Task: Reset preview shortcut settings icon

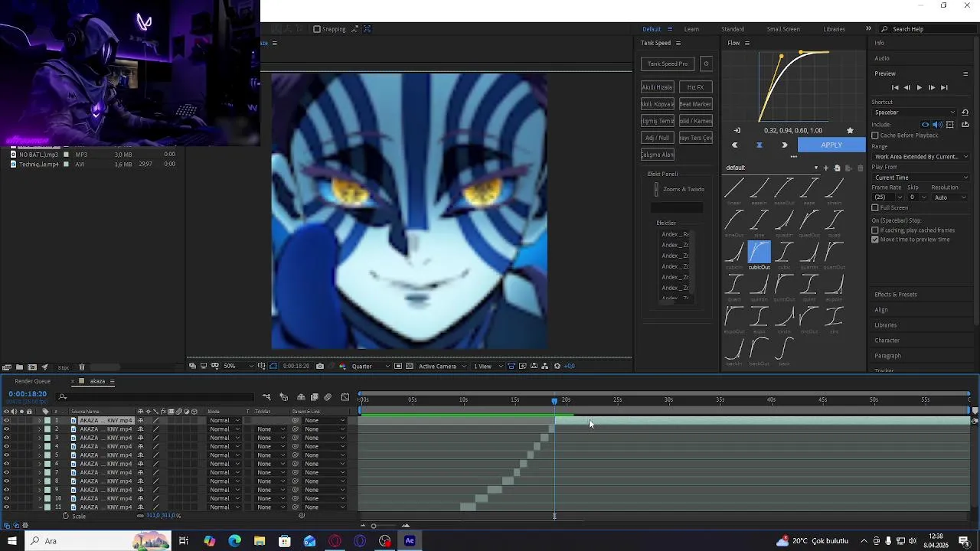Action: tap(965, 112)
